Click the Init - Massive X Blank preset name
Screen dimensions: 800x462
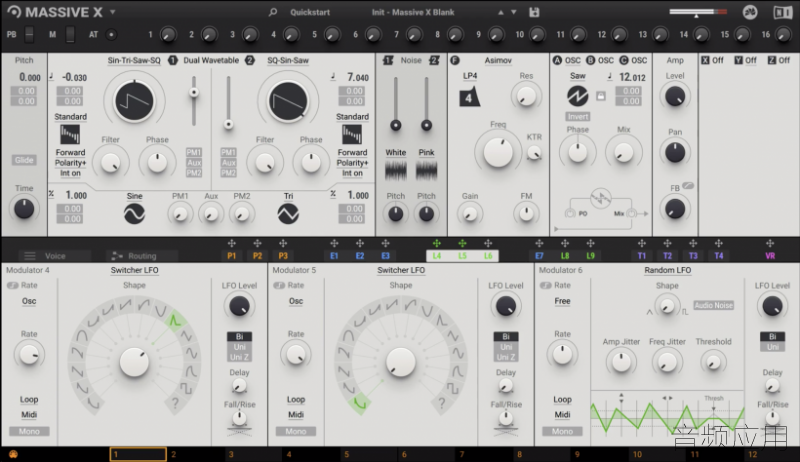(413, 12)
